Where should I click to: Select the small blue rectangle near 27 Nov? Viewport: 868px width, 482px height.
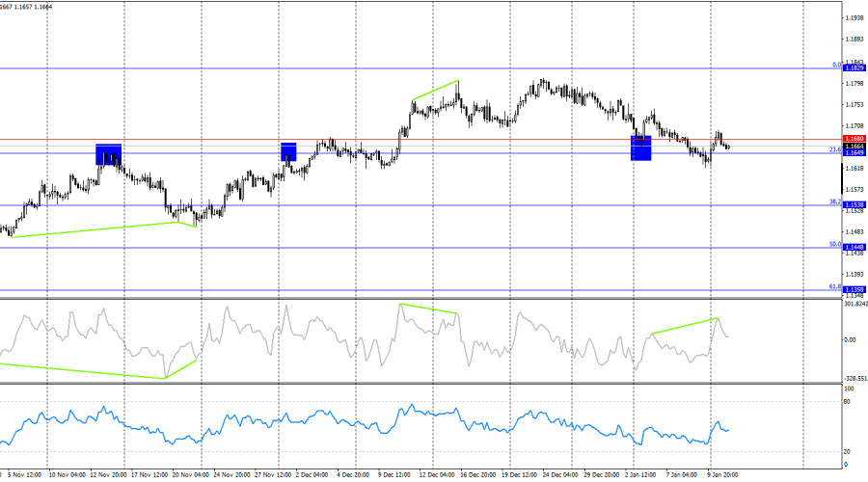pos(288,151)
